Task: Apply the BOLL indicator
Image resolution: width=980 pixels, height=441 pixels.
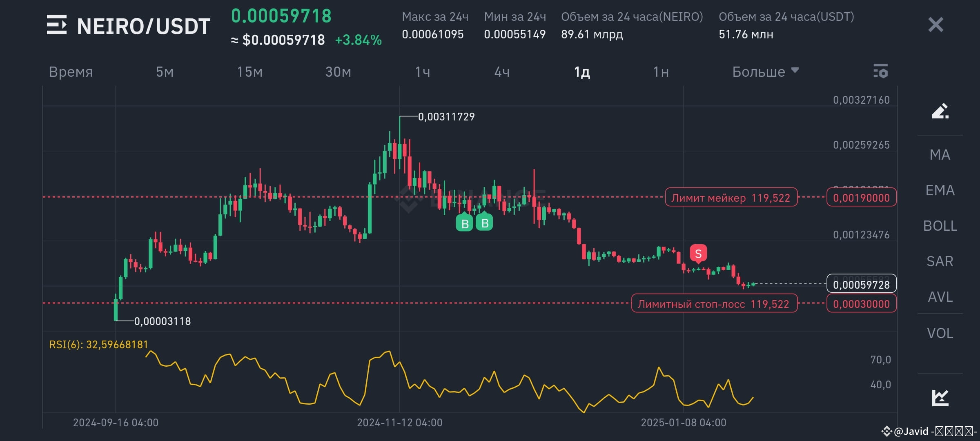Action: [940, 226]
